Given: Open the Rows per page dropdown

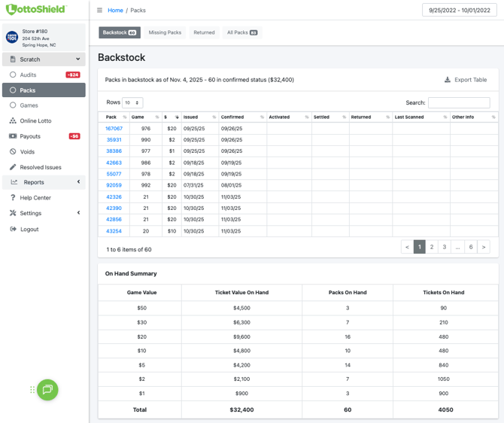Looking at the screenshot, I should click(x=132, y=102).
